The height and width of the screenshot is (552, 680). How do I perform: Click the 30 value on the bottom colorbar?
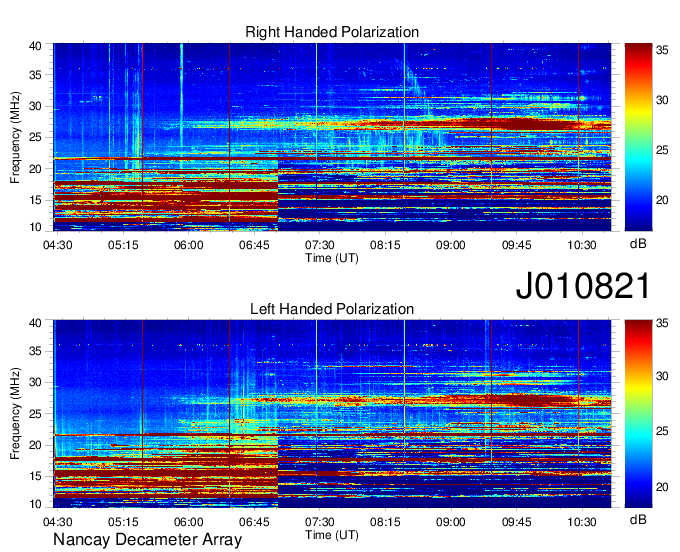[662, 376]
